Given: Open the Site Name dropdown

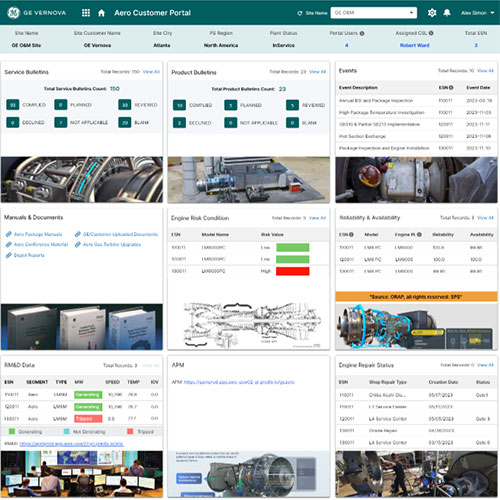Looking at the screenshot, I should pos(374,13).
